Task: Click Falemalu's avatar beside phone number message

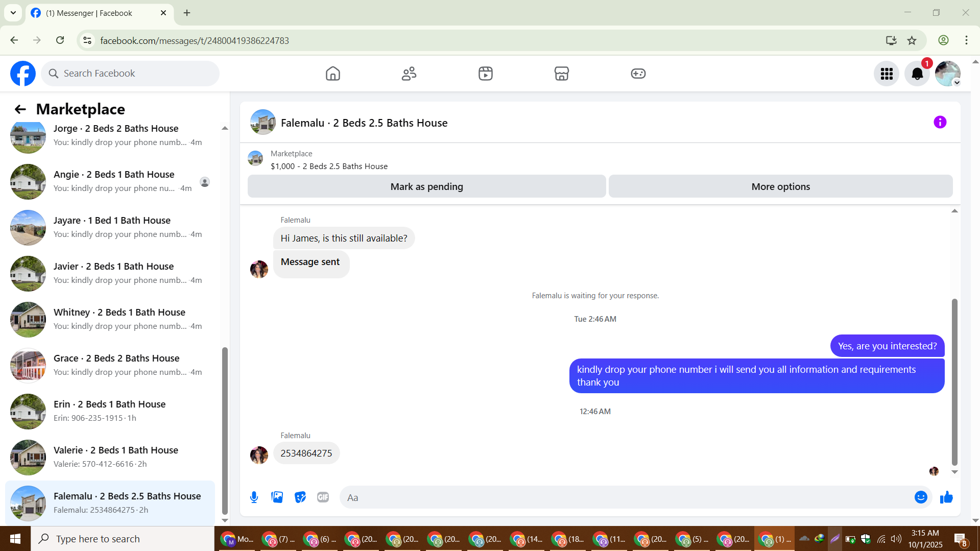Action: (259, 455)
